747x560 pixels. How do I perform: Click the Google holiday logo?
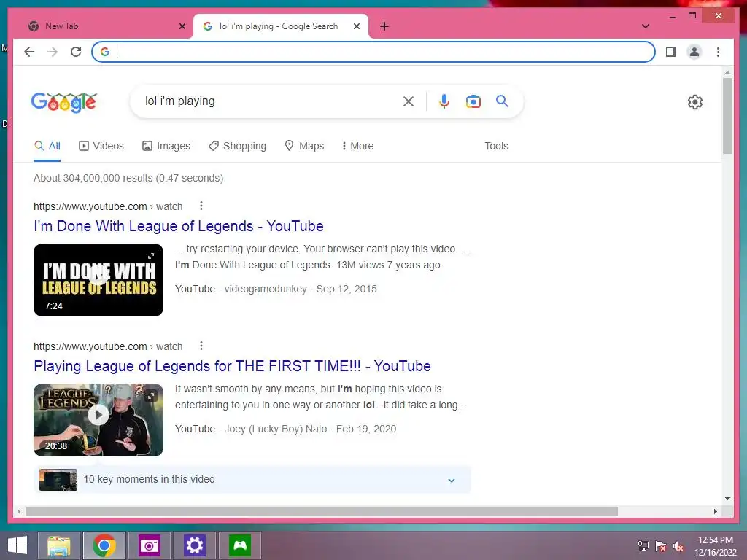64,102
